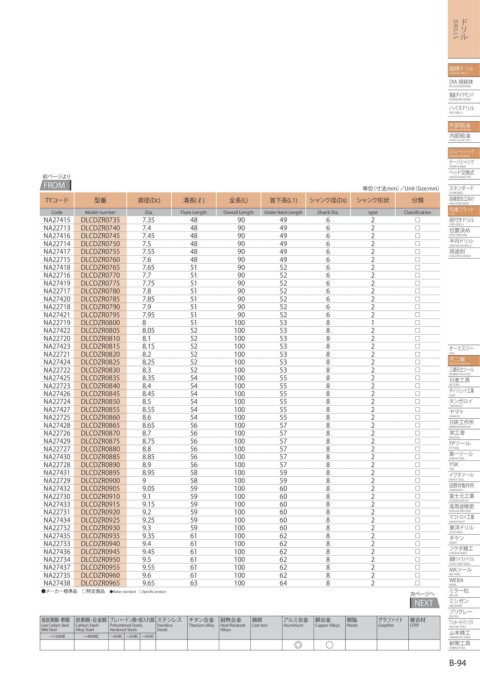Select model number DLCDZR0800
Screen dimensions: 480x677
coord(101,323)
